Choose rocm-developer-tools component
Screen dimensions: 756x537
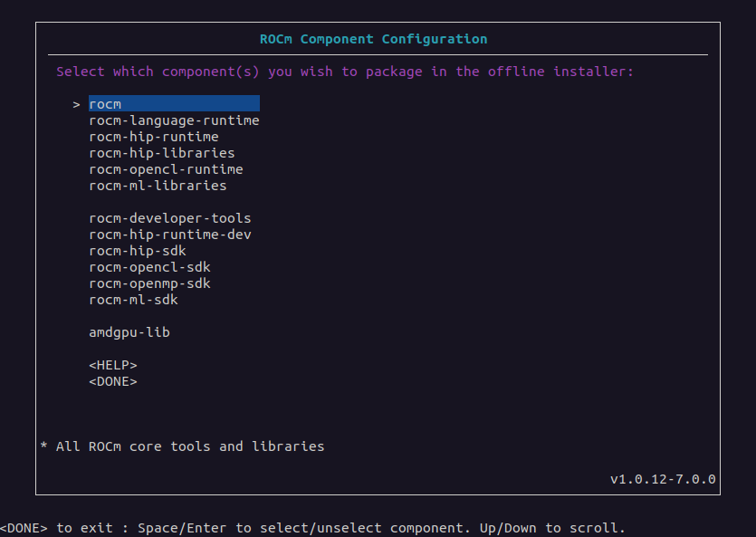coord(170,218)
